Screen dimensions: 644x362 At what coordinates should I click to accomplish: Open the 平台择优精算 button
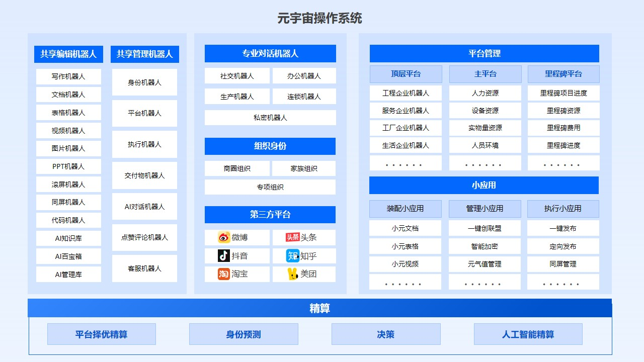pos(102,334)
